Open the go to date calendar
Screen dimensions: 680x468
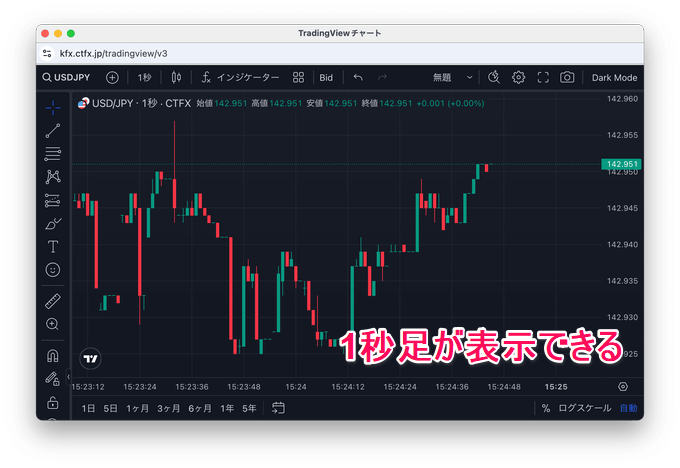(x=278, y=408)
